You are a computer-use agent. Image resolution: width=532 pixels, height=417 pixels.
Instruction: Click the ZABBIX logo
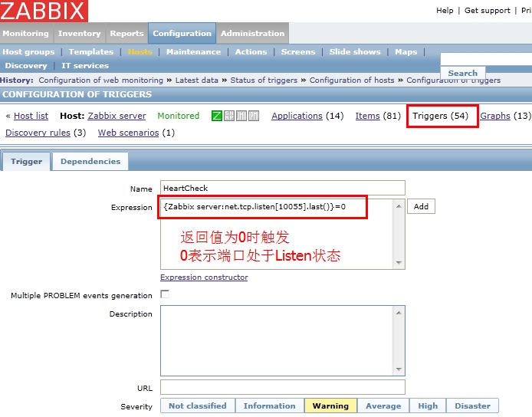[x=44, y=11]
